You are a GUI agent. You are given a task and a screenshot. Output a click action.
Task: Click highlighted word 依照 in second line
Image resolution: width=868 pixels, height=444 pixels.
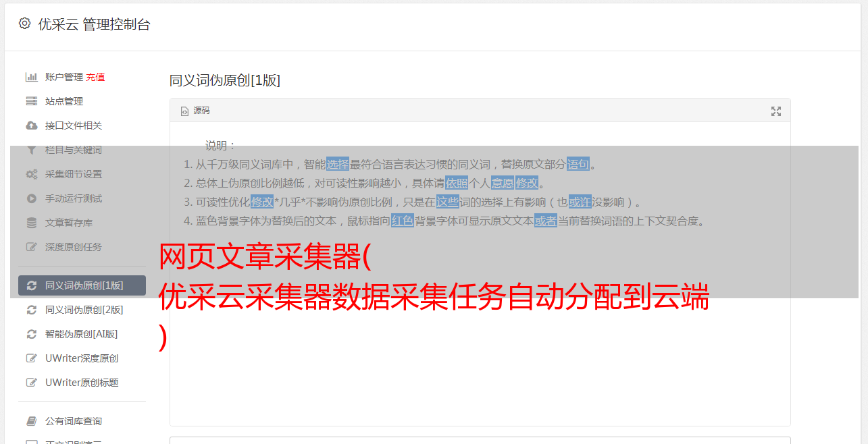[457, 183]
